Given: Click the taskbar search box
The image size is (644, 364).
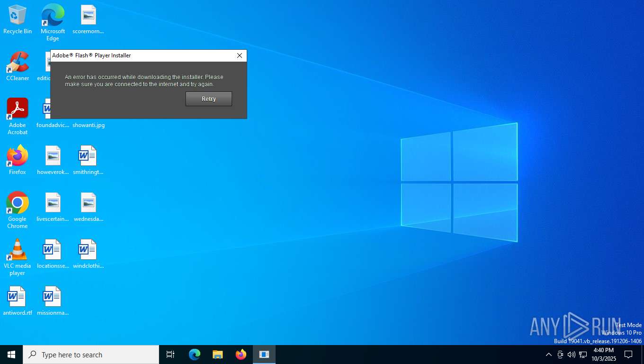Looking at the screenshot, I should (x=91, y=355).
